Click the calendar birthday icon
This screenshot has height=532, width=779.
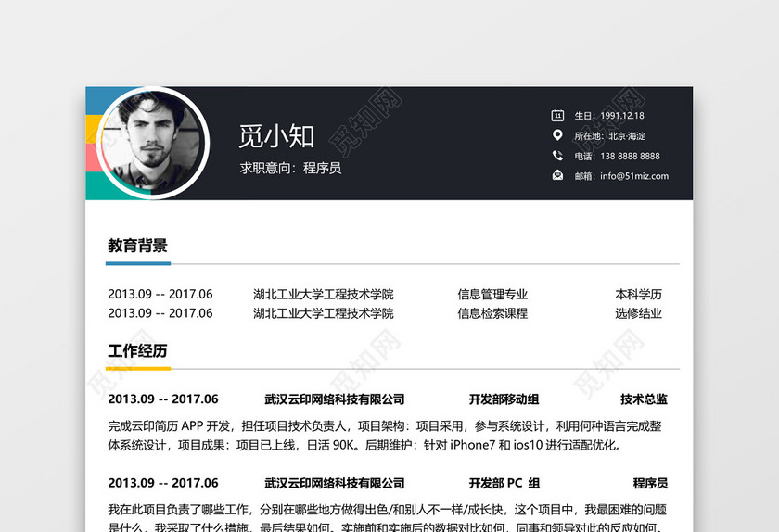[557, 116]
